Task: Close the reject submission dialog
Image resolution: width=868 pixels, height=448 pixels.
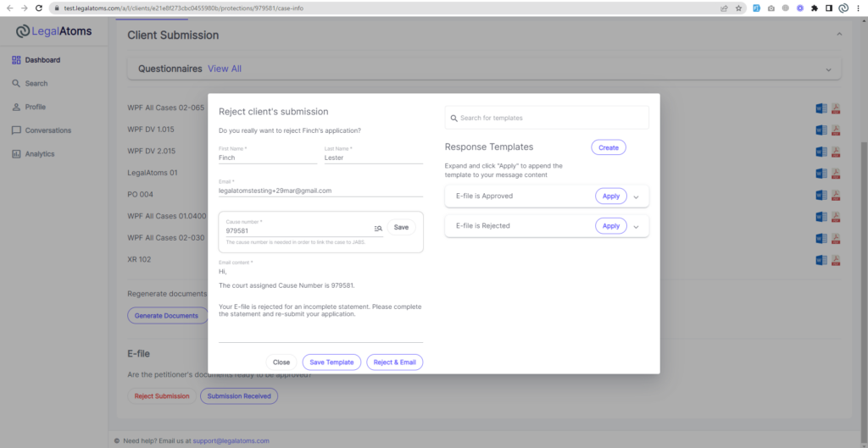Action: [281, 362]
